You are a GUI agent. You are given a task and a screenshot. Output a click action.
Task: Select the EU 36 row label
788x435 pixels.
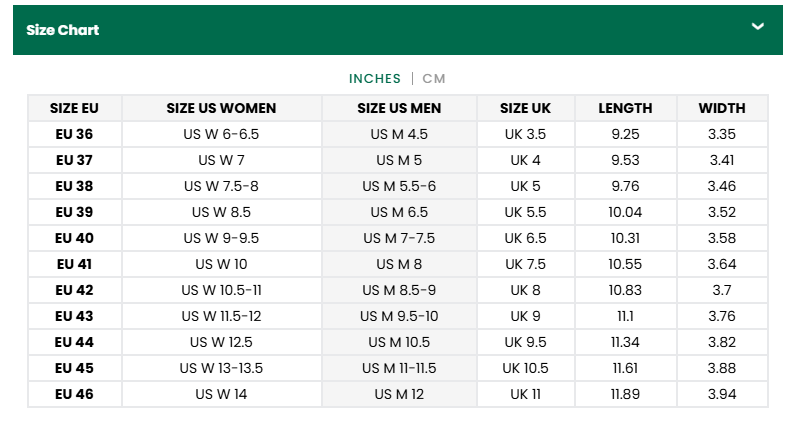[x=75, y=134]
